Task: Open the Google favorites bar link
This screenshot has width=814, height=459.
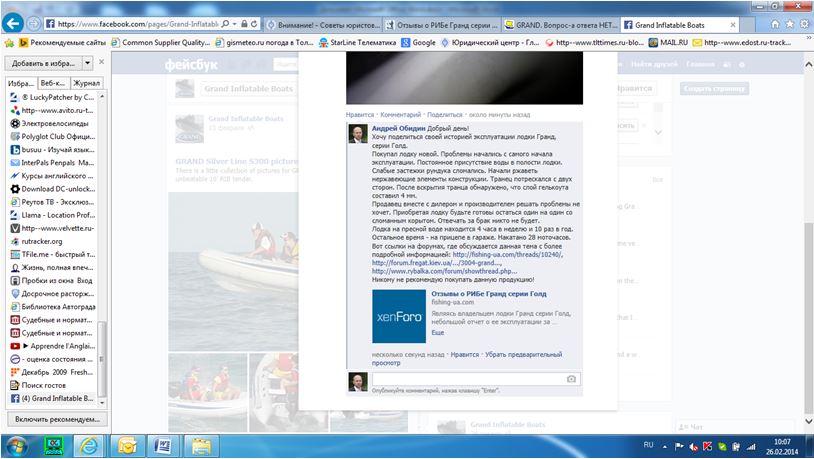Action: tap(418, 43)
